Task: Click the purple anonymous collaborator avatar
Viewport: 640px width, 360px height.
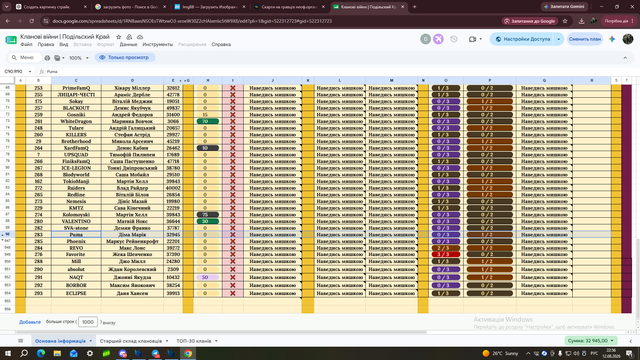Action: click(438, 39)
